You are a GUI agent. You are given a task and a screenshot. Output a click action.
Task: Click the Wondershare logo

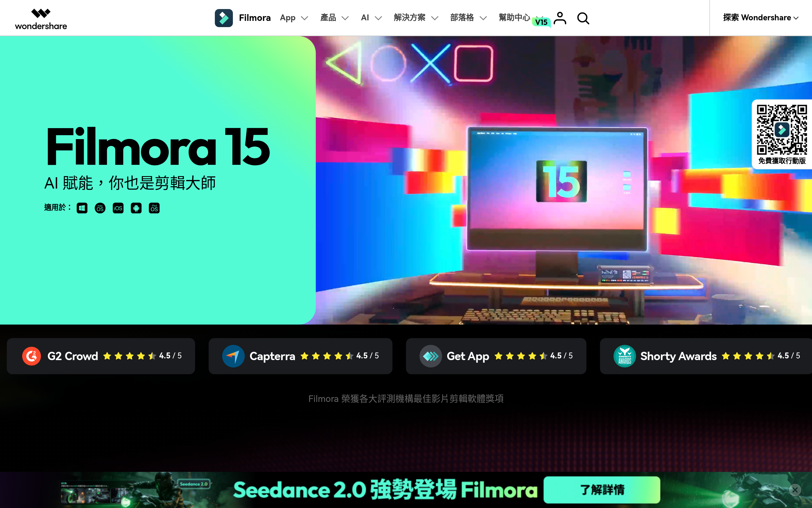coord(41,19)
